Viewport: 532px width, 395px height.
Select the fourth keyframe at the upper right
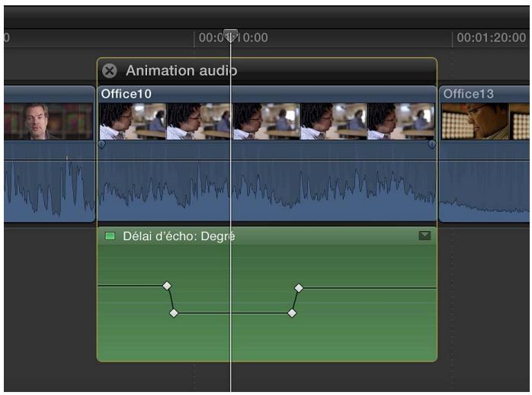pyautogui.click(x=299, y=288)
